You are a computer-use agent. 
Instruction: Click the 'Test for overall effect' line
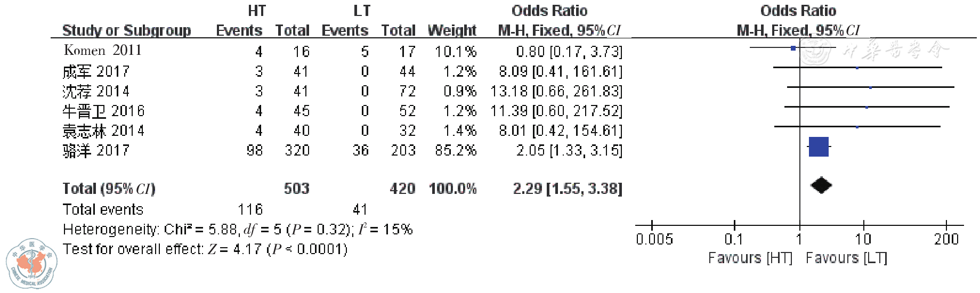[205, 249]
